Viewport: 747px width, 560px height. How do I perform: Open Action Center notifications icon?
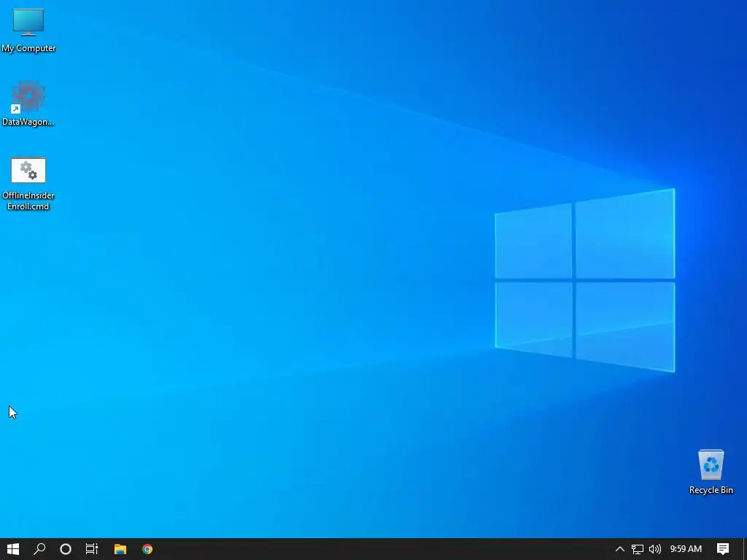(723, 549)
